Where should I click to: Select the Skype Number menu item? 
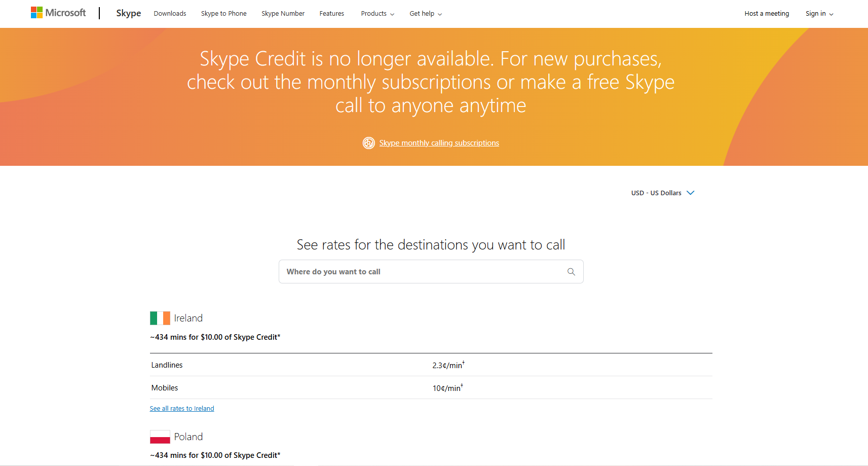pos(283,14)
